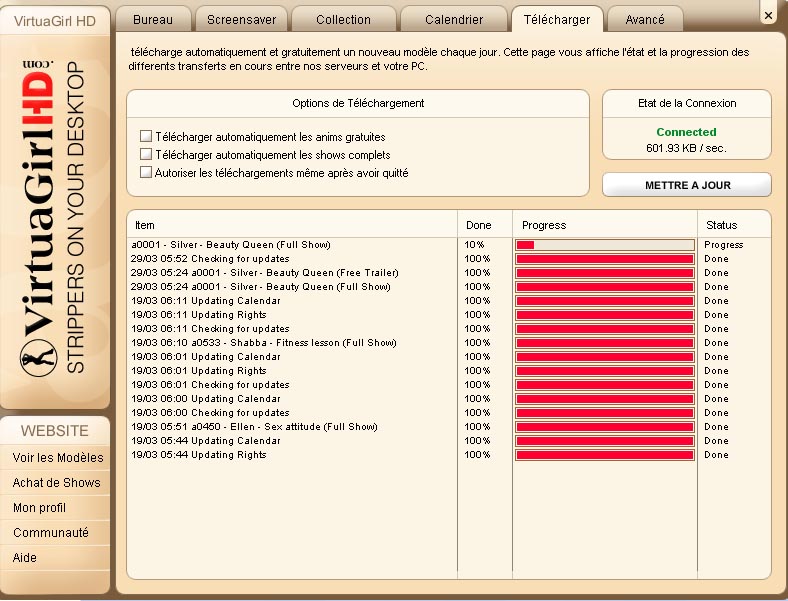Select '29/03 05:52 Checking for updates' row
Viewport: 788px width, 601px height.
(x=448, y=259)
